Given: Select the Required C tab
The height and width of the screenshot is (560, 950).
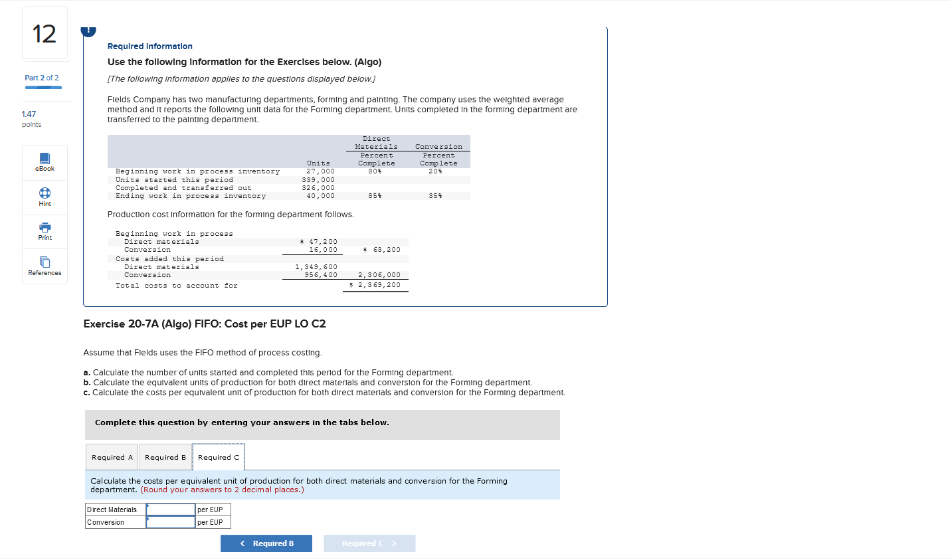Looking at the screenshot, I should click(219, 457).
